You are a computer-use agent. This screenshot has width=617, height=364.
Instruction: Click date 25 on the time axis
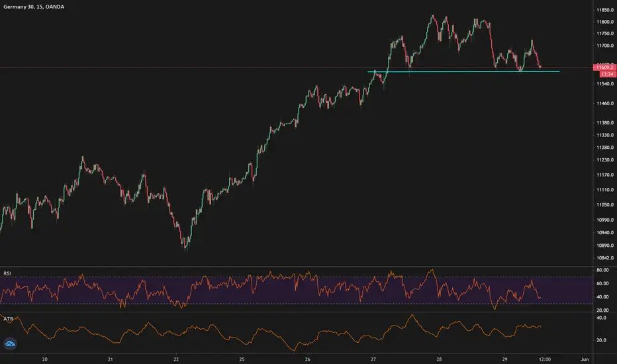242,359
